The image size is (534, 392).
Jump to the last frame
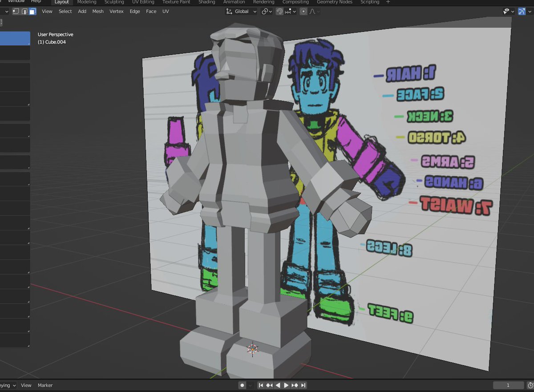point(303,385)
